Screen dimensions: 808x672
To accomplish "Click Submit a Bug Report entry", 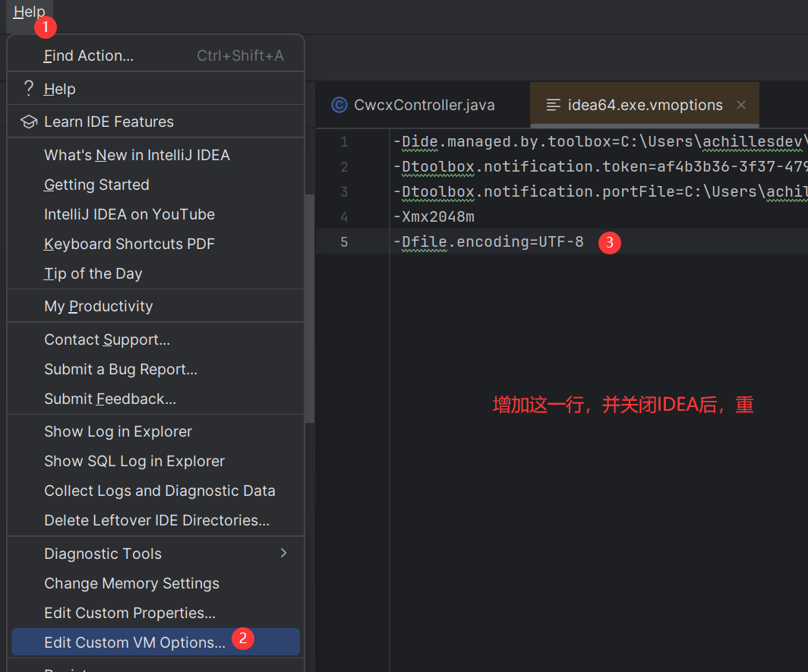I will [x=121, y=369].
